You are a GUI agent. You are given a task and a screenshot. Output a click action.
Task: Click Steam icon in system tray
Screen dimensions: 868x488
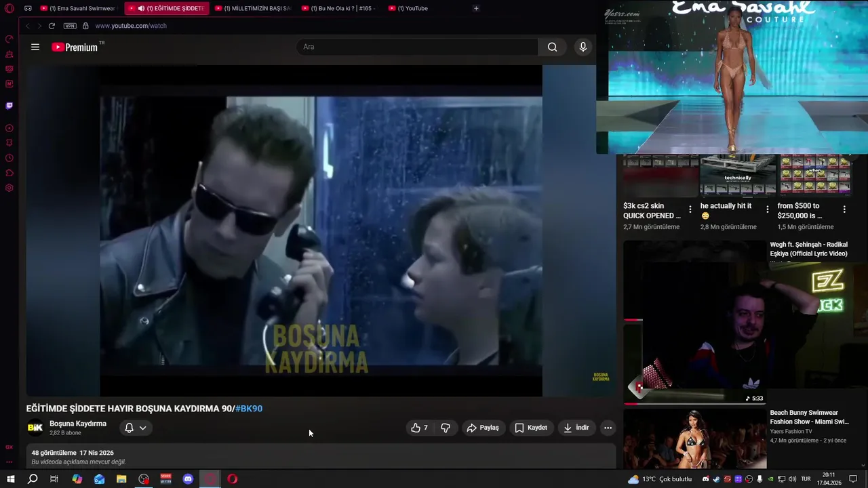point(716,479)
